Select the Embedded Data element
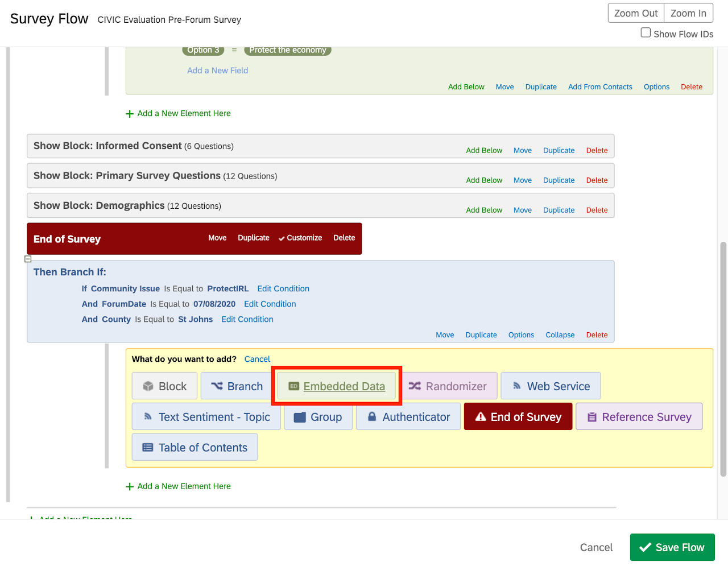Viewport: 728px width, 566px height. tap(336, 386)
